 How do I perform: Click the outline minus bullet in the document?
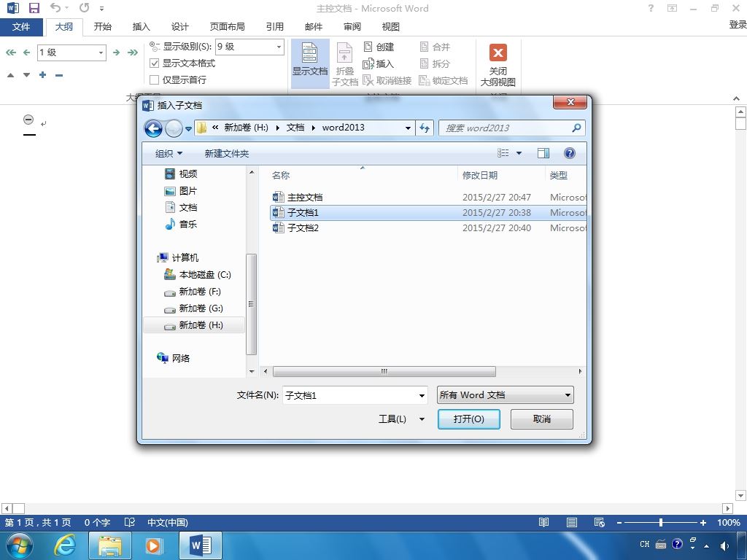point(28,120)
